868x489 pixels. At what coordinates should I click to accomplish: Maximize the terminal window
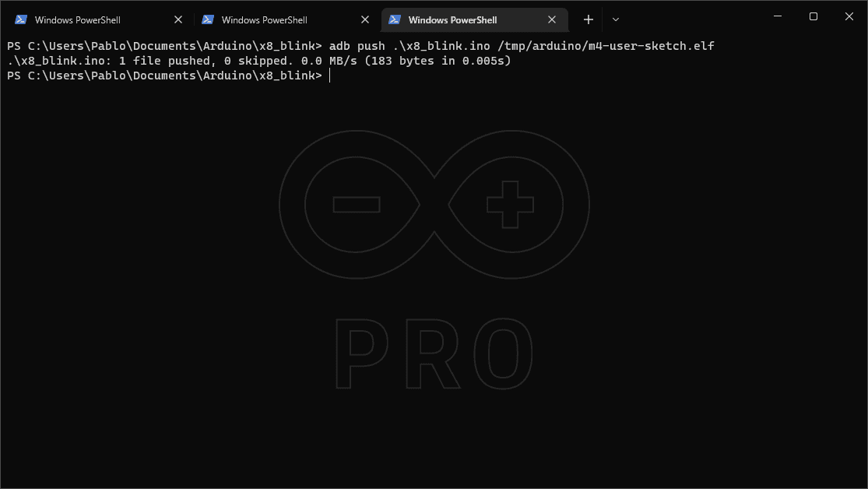pyautogui.click(x=814, y=16)
